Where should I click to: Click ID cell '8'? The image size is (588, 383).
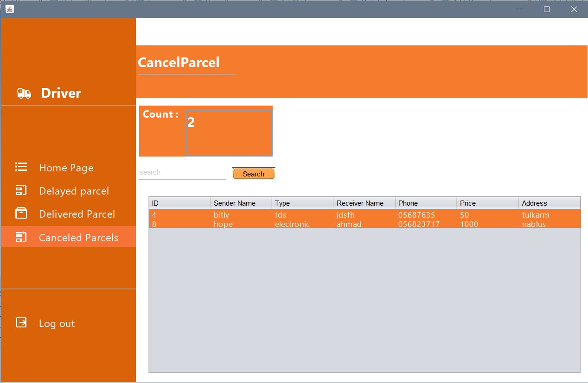coord(179,224)
